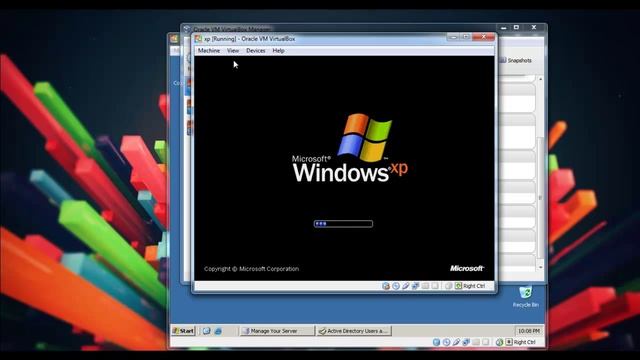640x360 pixels.
Task: Open the Machine menu in xp VM window
Action: click(209, 51)
